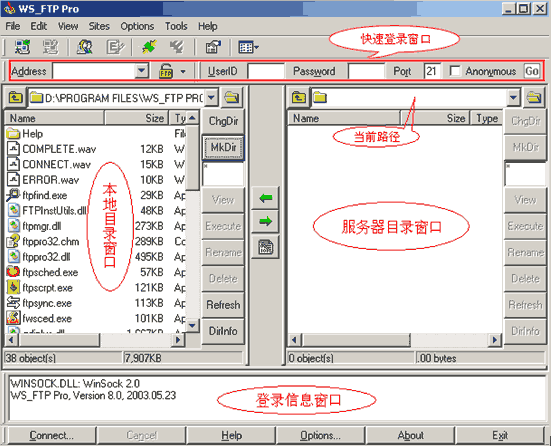Viewport: 551px width, 446px height.
Task: Click the fwsced.exe file icon
Action: [13, 318]
